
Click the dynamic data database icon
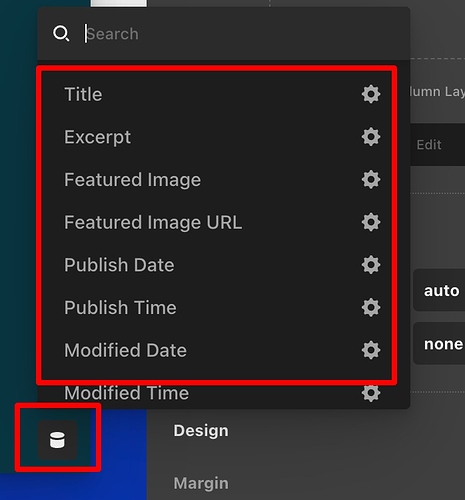(x=57, y=440)
